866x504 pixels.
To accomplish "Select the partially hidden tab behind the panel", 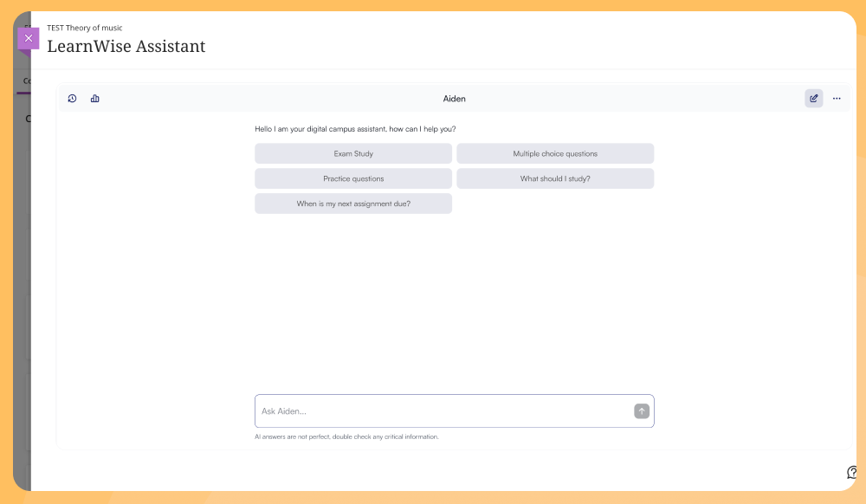I will tap(26, 81).
